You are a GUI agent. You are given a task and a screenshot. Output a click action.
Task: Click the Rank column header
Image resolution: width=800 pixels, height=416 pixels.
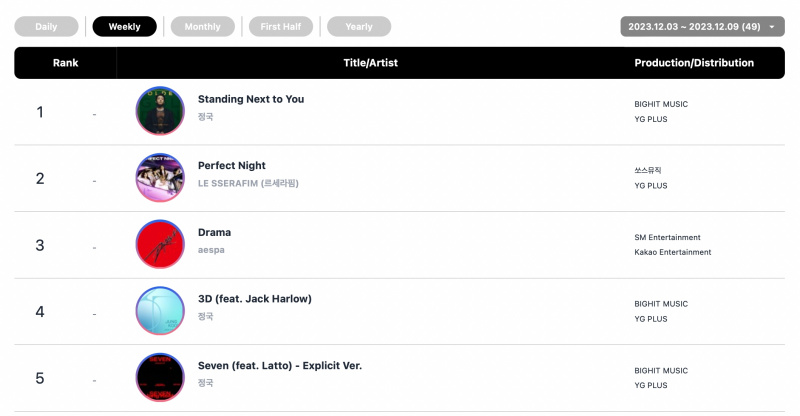[x=65, y=63]
